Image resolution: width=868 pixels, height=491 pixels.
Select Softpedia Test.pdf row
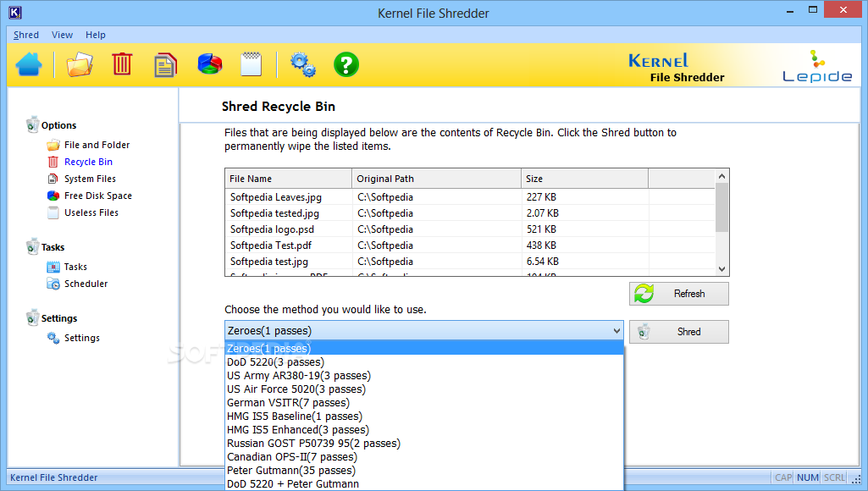(x=469, y=245)
